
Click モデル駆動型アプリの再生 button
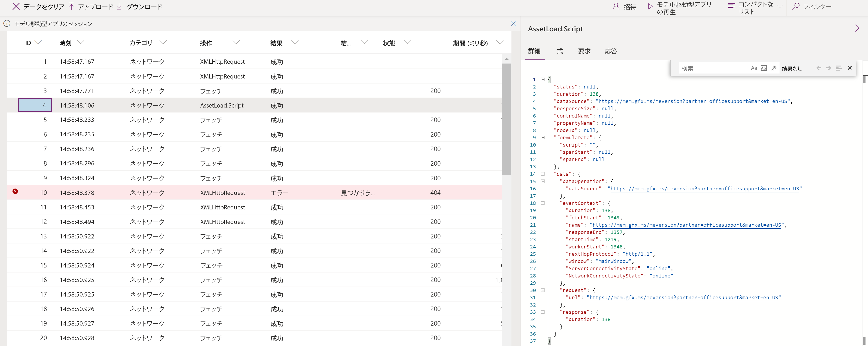point(679,8)
